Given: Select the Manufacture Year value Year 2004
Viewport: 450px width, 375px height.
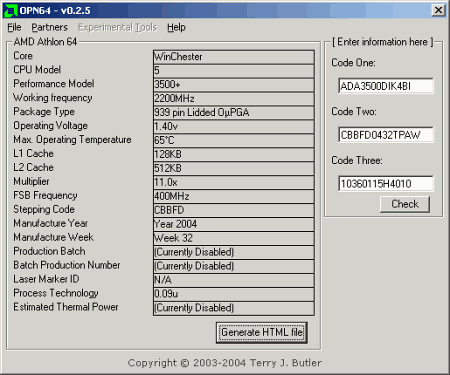Looking at the screenshot, I should click(234, 225).
